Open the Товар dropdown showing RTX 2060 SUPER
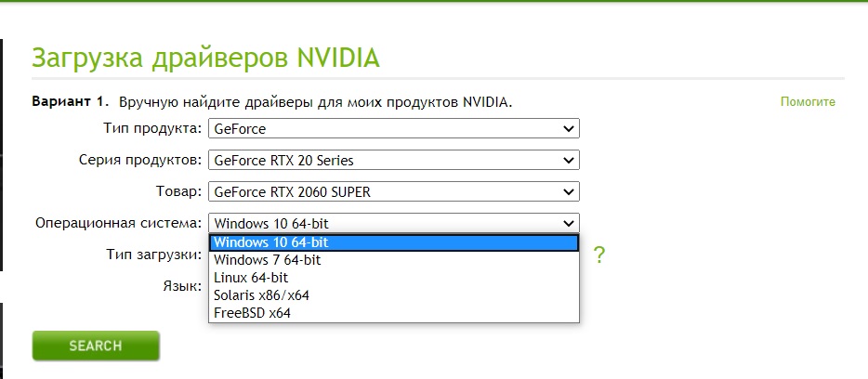 pyautogui.click(x=393, y=192)
